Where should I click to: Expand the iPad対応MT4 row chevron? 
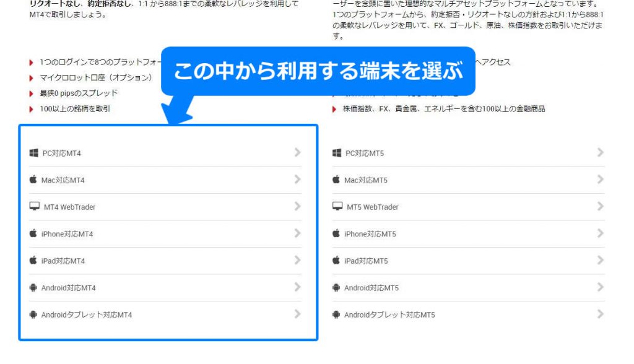298,260
